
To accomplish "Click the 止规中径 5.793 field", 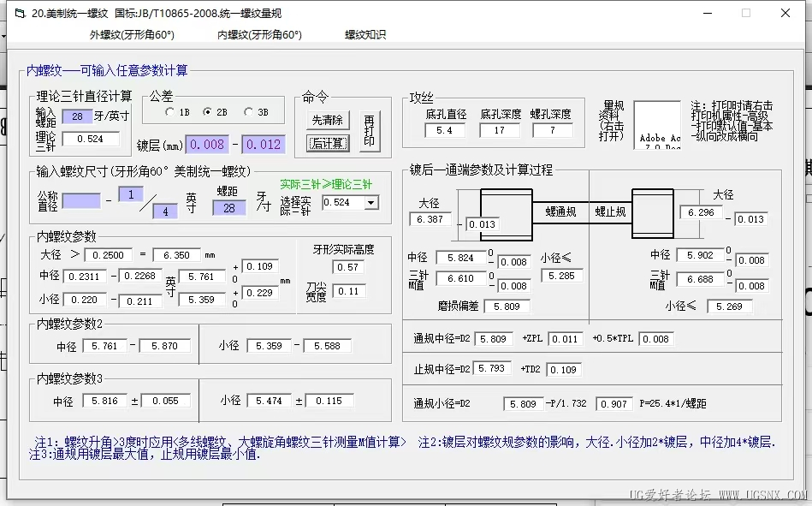I will [492, 369].
